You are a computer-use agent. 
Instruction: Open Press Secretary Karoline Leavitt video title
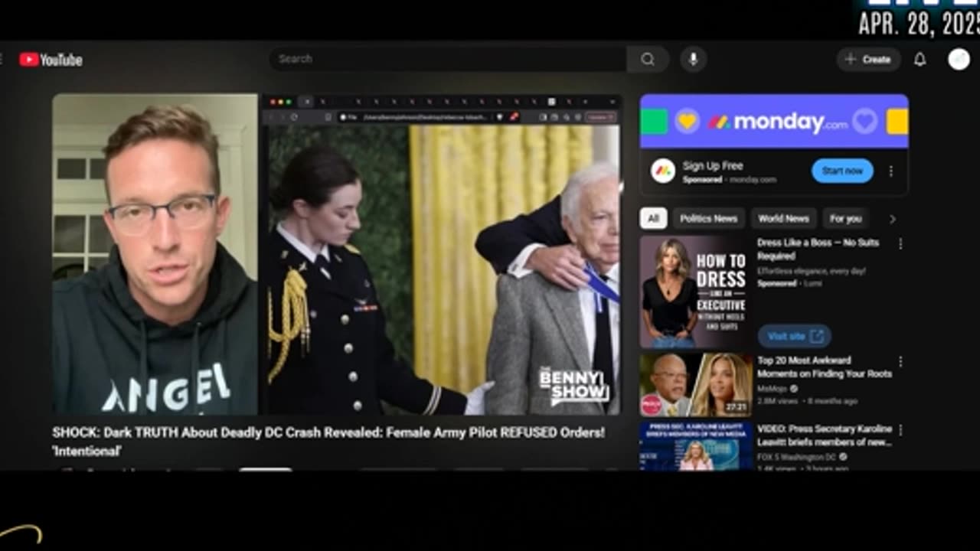(825, 435)
